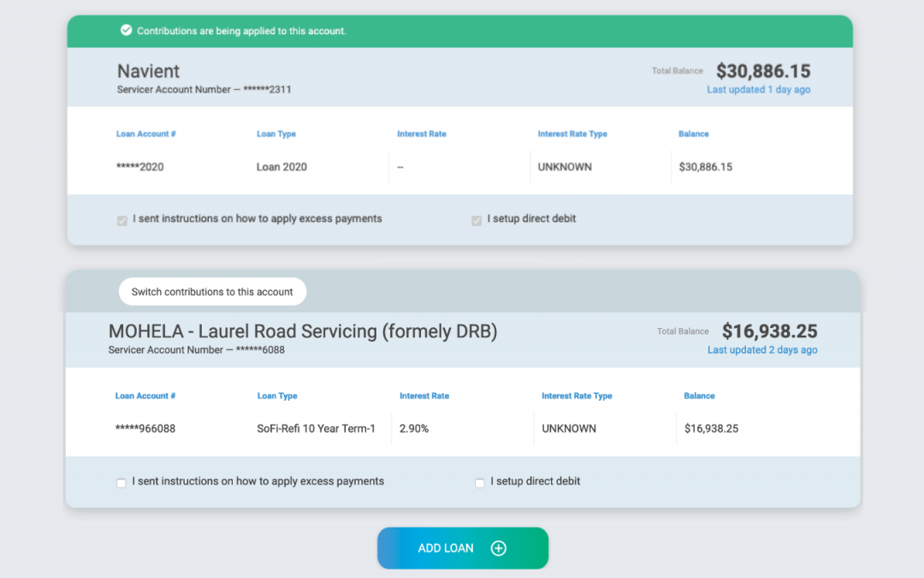The height and width of the screenshot is (578, 924).
Task: Click MOHELA servicer account number ******6088
Action: 196,349
